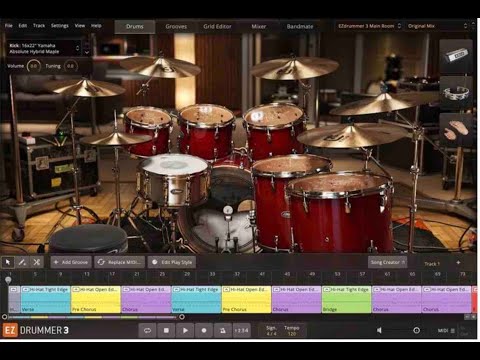
Task: Open the Edit menu
Action: coord(23,26)
